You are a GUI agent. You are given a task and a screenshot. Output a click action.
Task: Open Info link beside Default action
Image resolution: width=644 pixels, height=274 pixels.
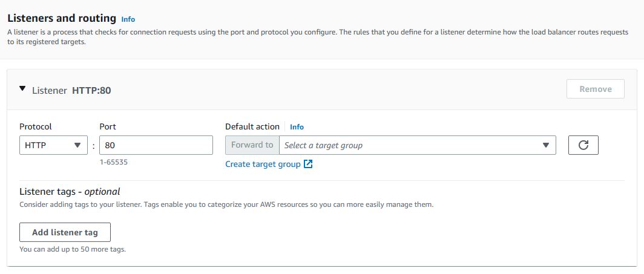point(297,127)
